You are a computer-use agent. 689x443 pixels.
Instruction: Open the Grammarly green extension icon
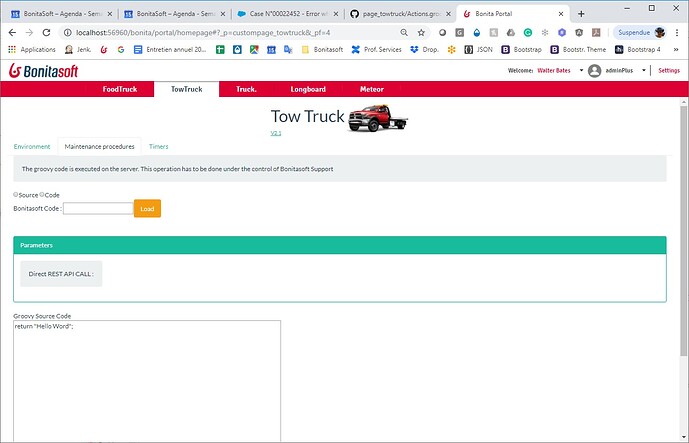click(x=528, y=33)
